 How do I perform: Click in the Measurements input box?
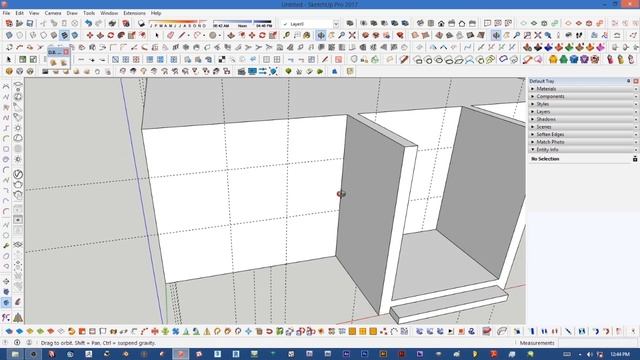(597, 343)
